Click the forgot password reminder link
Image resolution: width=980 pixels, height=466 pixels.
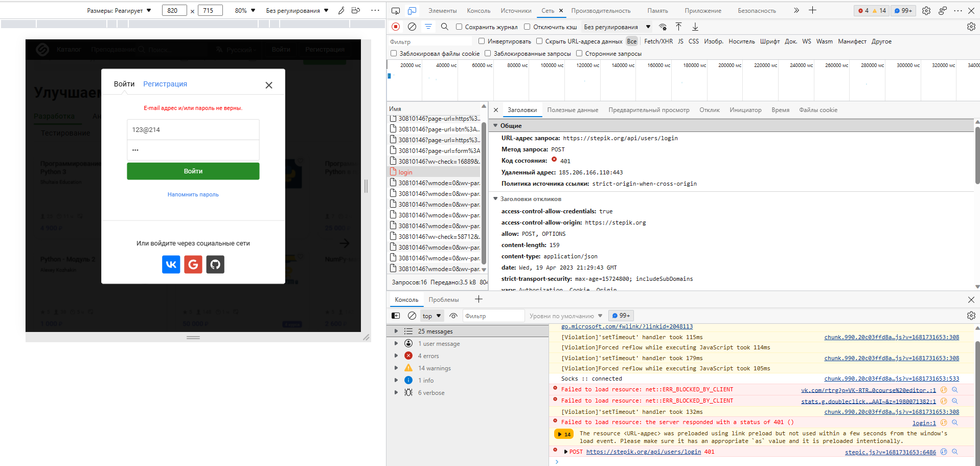(193, 194)
